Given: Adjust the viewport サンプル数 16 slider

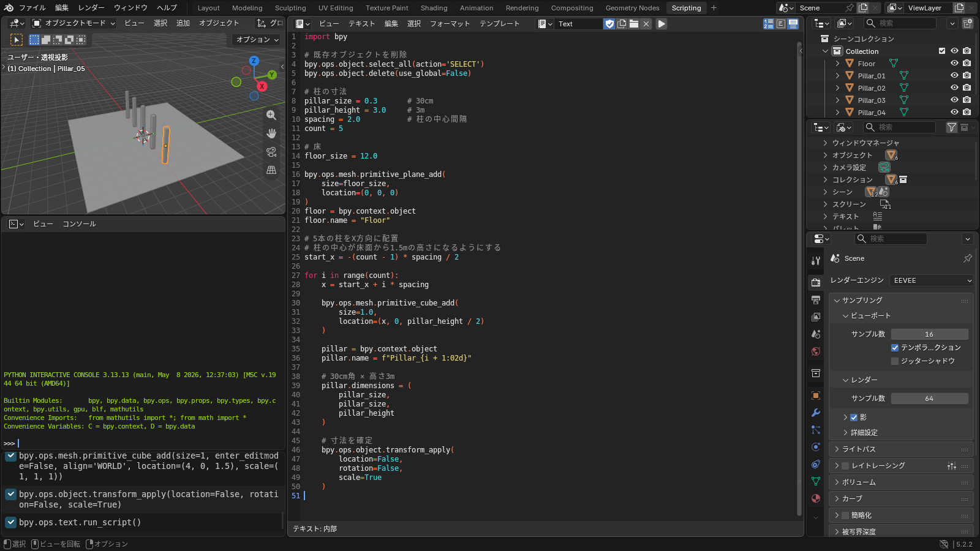Looking at the screenshot, I should pyautogui.click(x=929, y=334).
